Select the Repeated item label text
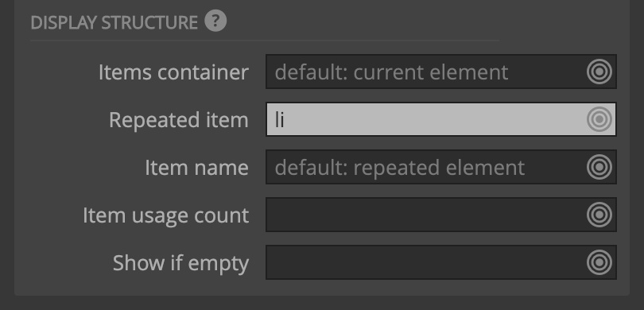The height and width of the screenshot is (310, 644). [179, 120]
